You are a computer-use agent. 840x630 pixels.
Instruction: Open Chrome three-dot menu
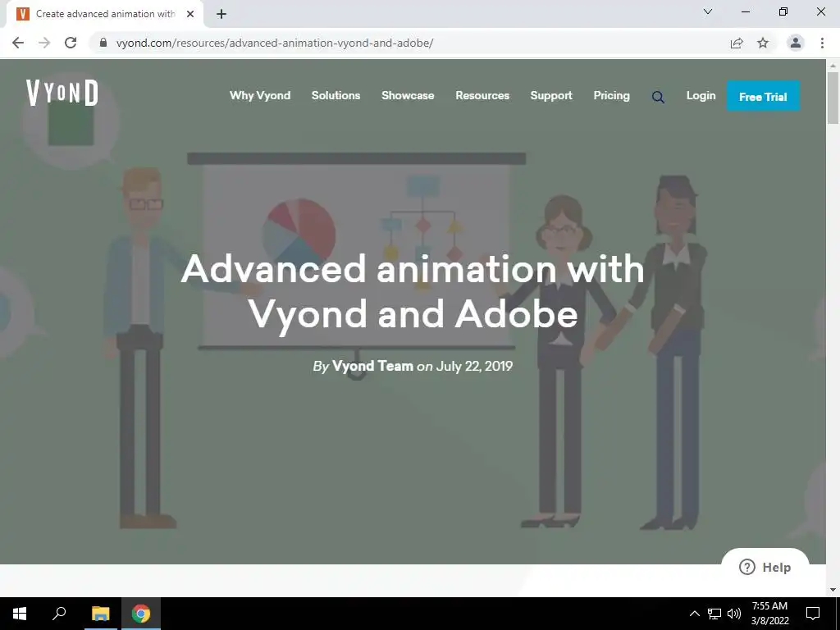(x=822, y=43)
